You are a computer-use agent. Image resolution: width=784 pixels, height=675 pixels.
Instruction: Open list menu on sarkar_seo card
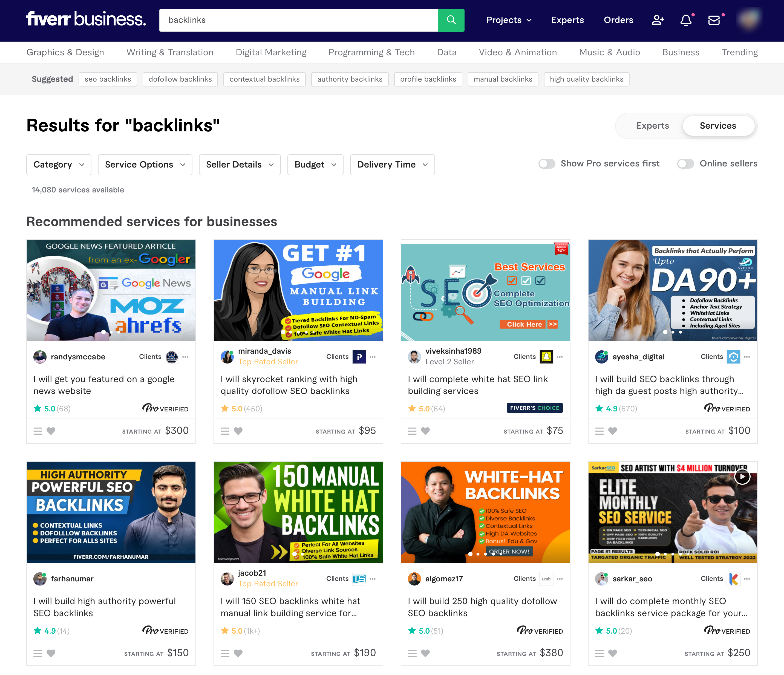(x=599, y=653)
